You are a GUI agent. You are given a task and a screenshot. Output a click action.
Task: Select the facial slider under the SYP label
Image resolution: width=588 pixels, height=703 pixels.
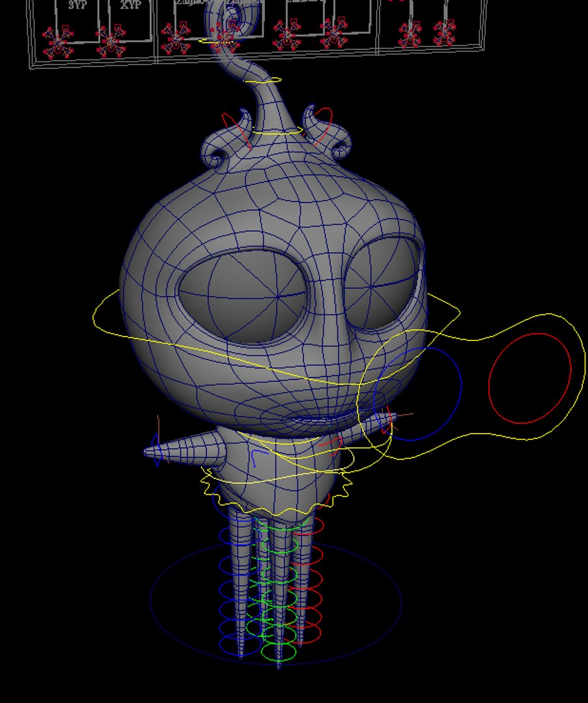point(58,42)
